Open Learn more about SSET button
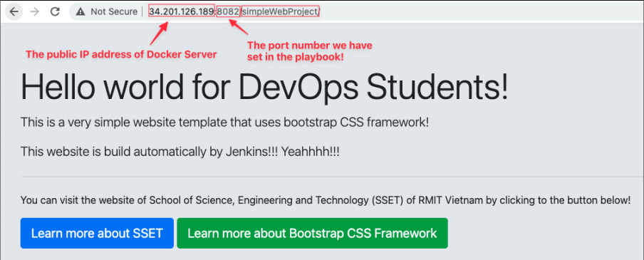This screenshot has width=644, height=260. [97, 234]
